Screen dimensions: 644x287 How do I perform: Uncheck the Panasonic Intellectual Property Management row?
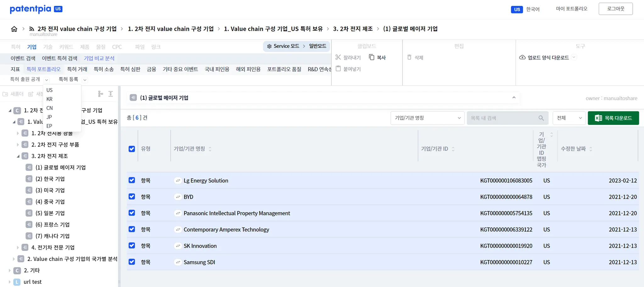coord(132,213)
